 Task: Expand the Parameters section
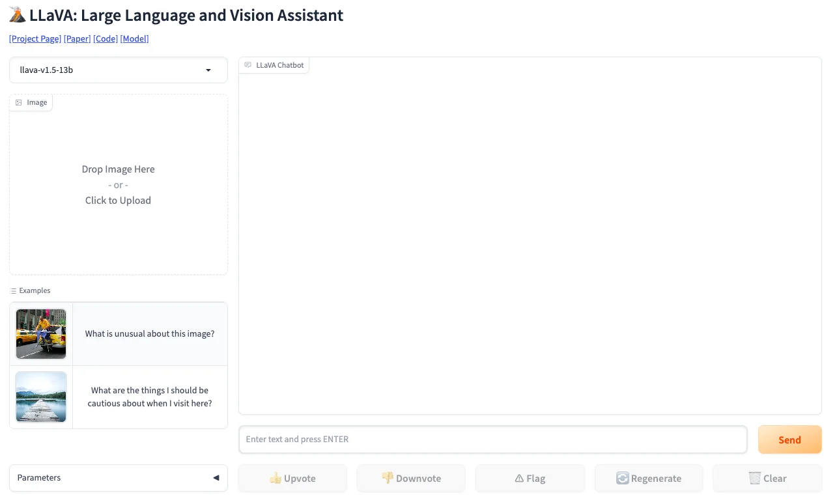pyautogui.click(x=118, y=478)
